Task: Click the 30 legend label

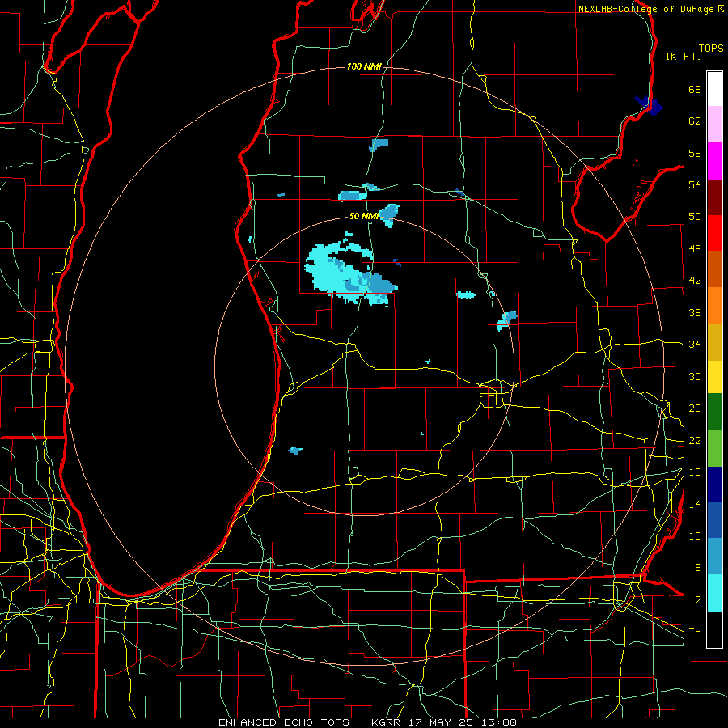Action: [x=695, y=376]
